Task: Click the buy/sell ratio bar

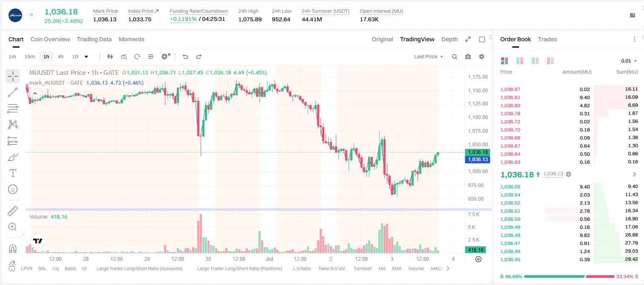Action: (569, 276)
